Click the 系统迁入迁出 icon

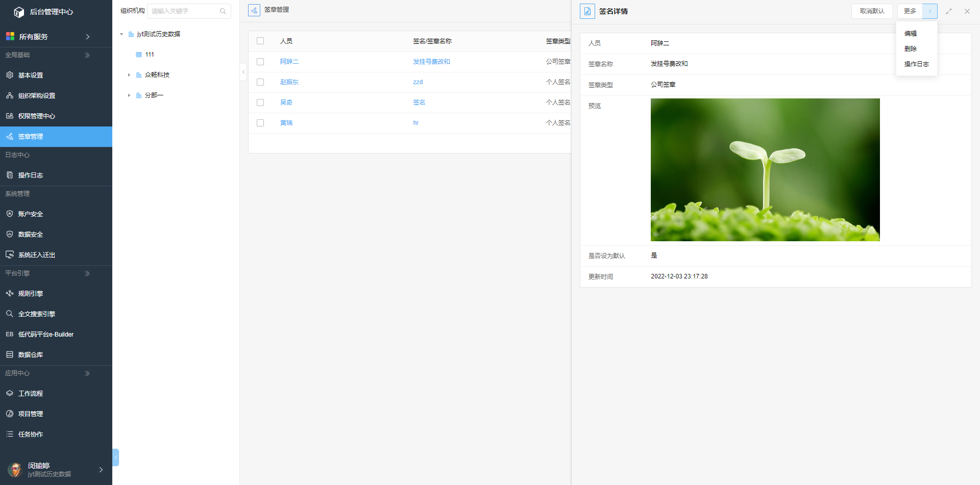[x=10, y=254]
